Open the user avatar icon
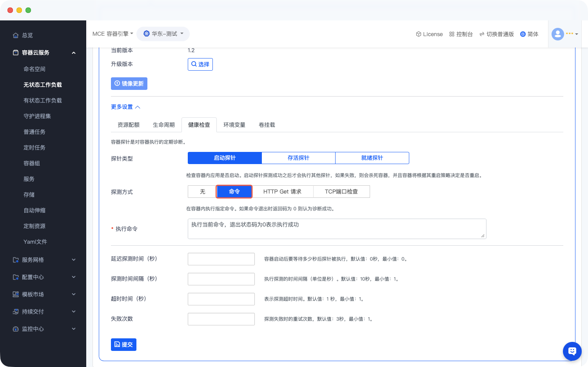Image resolution: width=588 pixels, height=367 pixels. coord(557,34)
